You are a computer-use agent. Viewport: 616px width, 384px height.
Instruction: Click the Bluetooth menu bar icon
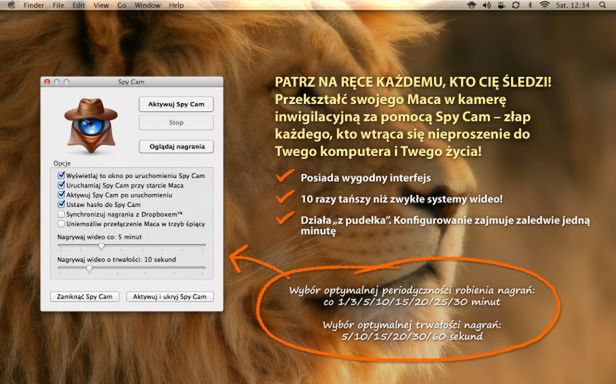click(x=530, y=5)
